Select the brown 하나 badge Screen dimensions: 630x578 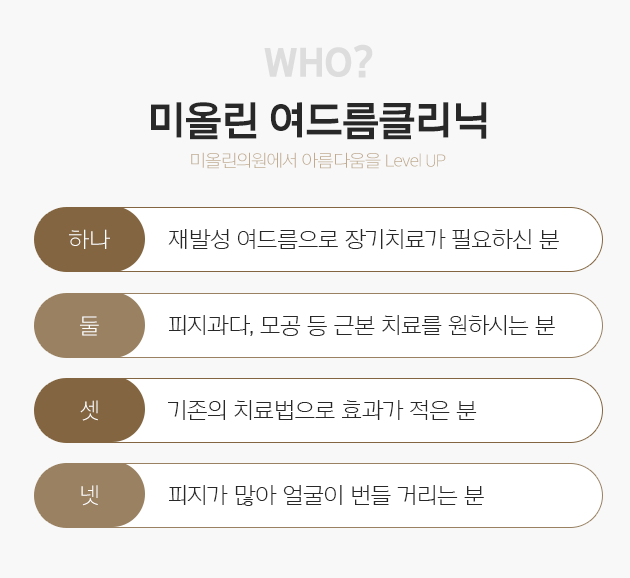point(89,240)
